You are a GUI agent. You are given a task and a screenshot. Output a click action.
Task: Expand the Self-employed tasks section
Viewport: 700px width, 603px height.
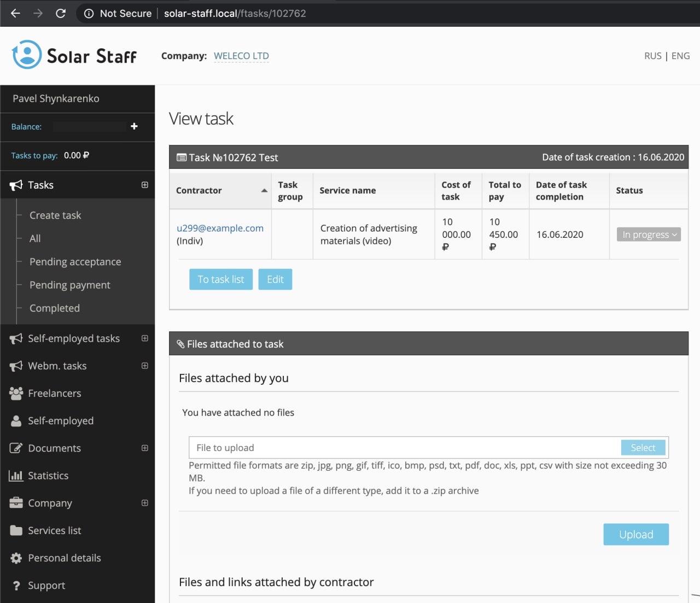(x=144, y=338)
